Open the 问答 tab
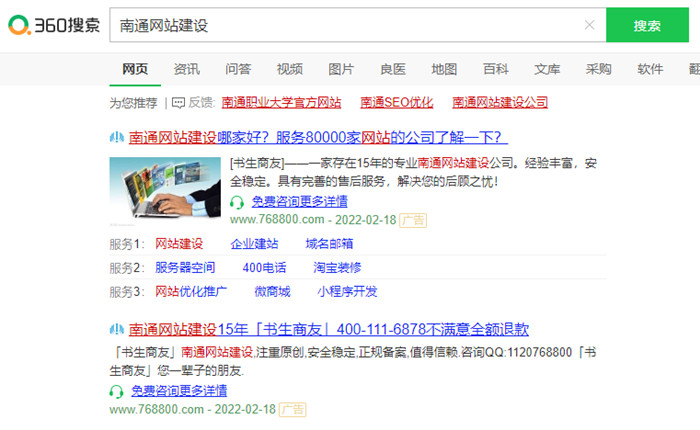This screenshot has width=700, height=430. (238, 69)
